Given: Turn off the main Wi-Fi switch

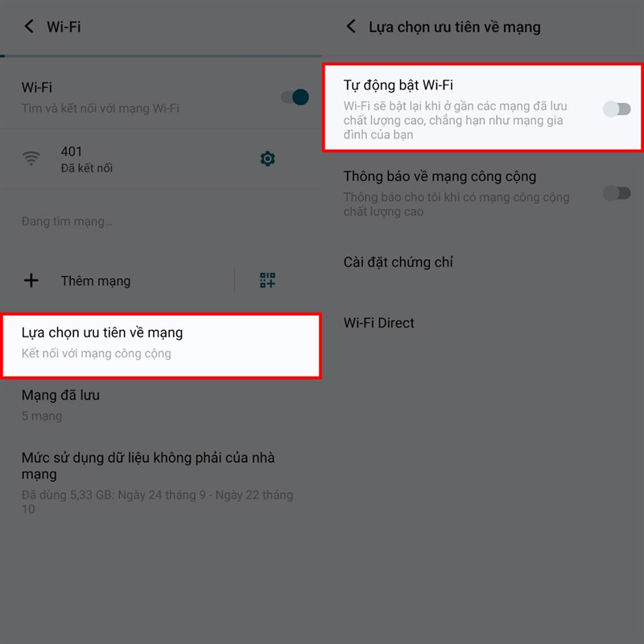Looking at the screenshot, I should [x=295, y=97].
